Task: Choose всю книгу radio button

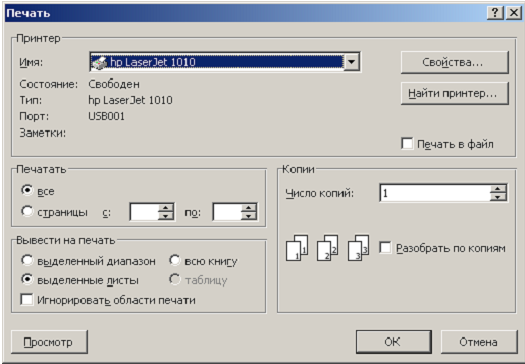Action: [x=175, y=260]
